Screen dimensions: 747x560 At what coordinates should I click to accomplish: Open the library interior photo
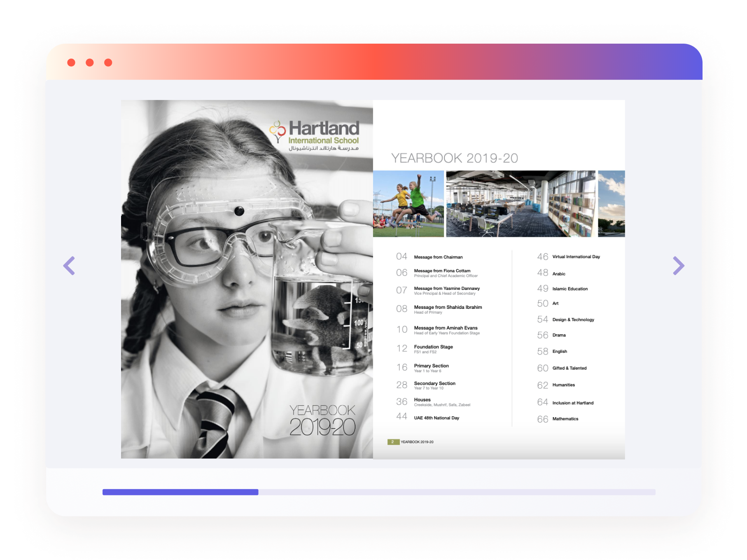click(x=521, y=204)
